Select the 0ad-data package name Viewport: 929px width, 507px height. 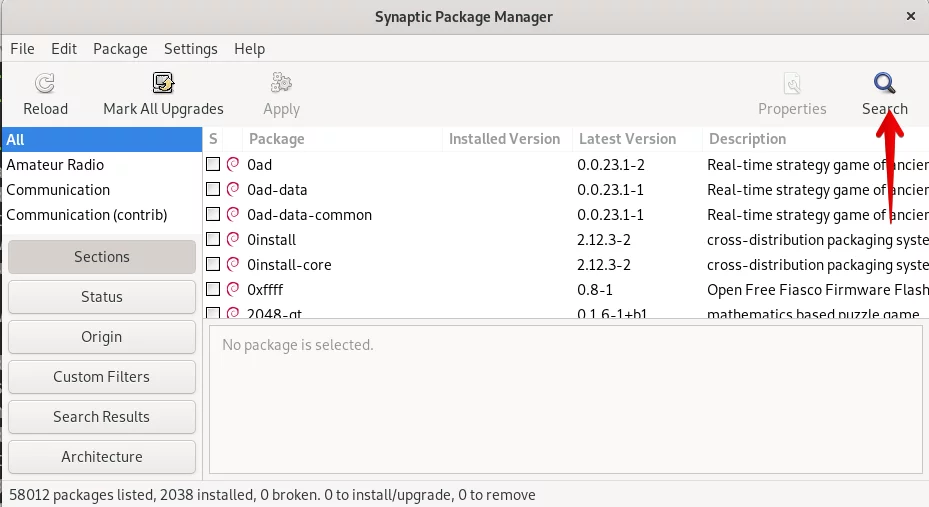pos(277,190)
